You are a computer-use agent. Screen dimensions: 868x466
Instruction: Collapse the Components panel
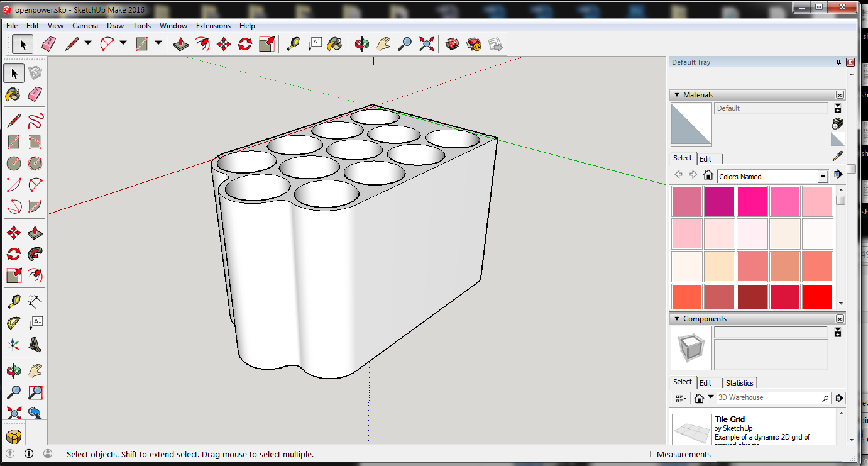pyautogui.click(x=677, y=319)
